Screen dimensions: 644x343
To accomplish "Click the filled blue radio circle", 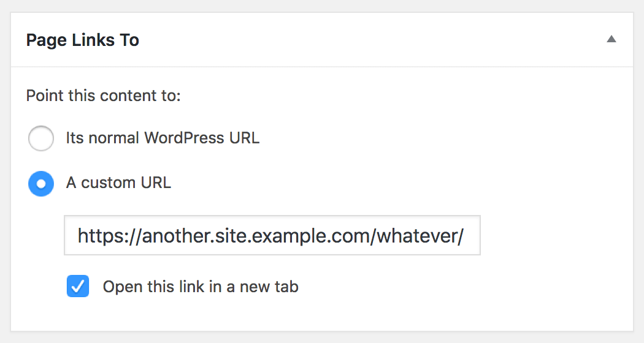I will pyautogui.click(x=41, y=183).
